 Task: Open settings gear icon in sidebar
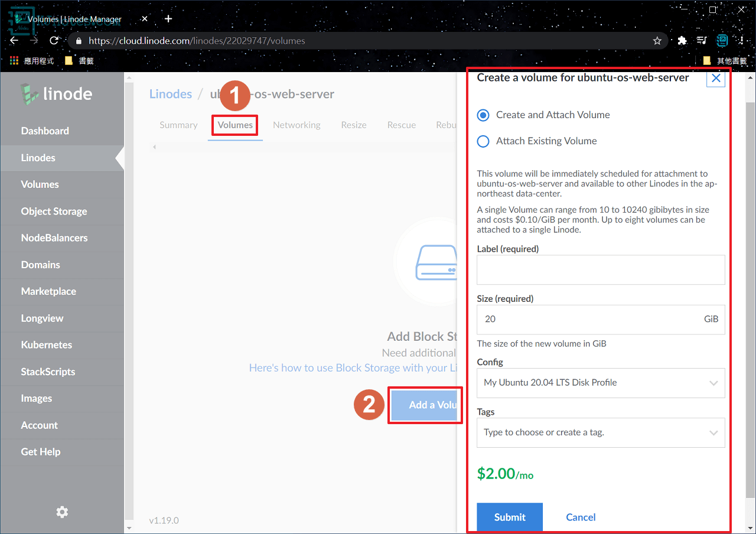[62, 512]
